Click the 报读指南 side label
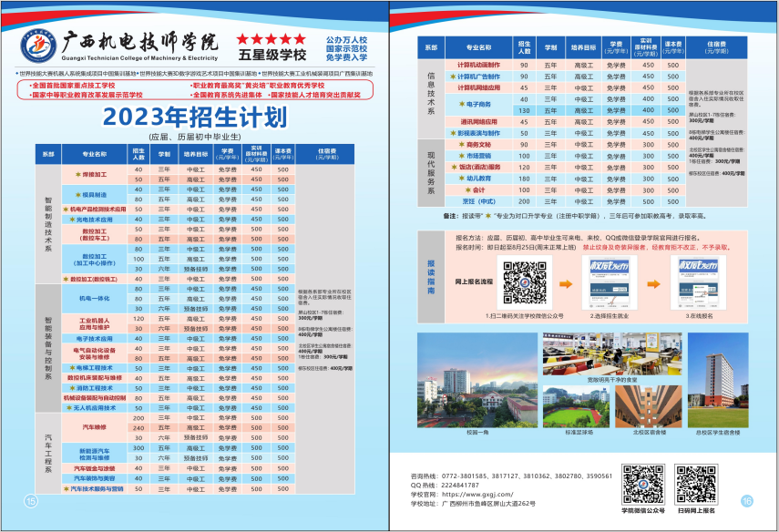This screenshot has width=779, height=532. point(431,277)
